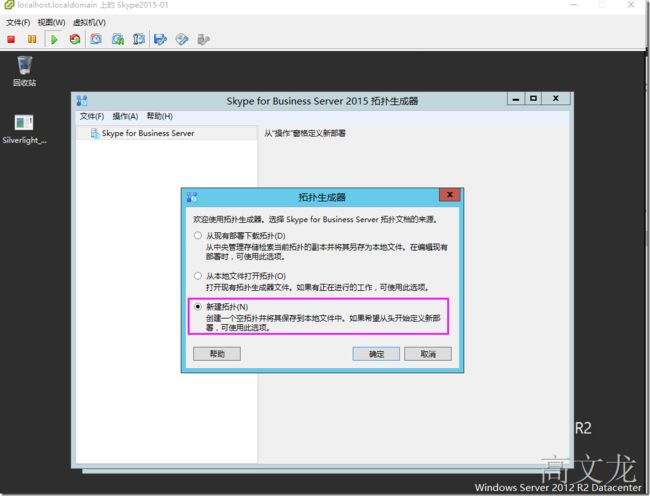Open Topology Builder 帮助(H) menu
650x496 pixels.
coord(160,116)
